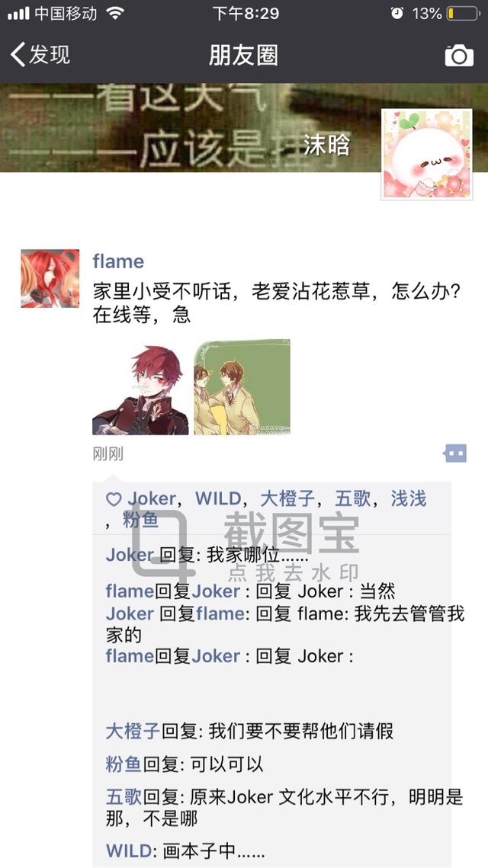Open WILD's profile from likes list

(217, 498)
